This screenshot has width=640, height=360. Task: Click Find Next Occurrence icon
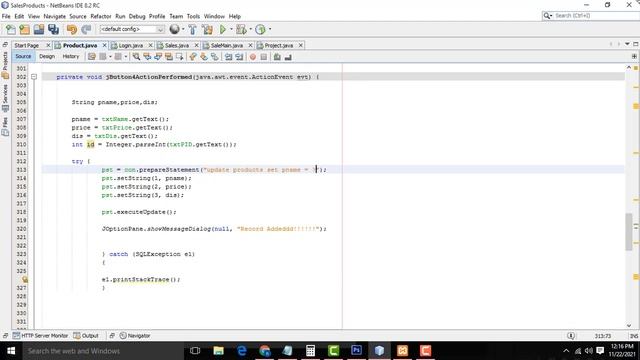tap(158, 57)
